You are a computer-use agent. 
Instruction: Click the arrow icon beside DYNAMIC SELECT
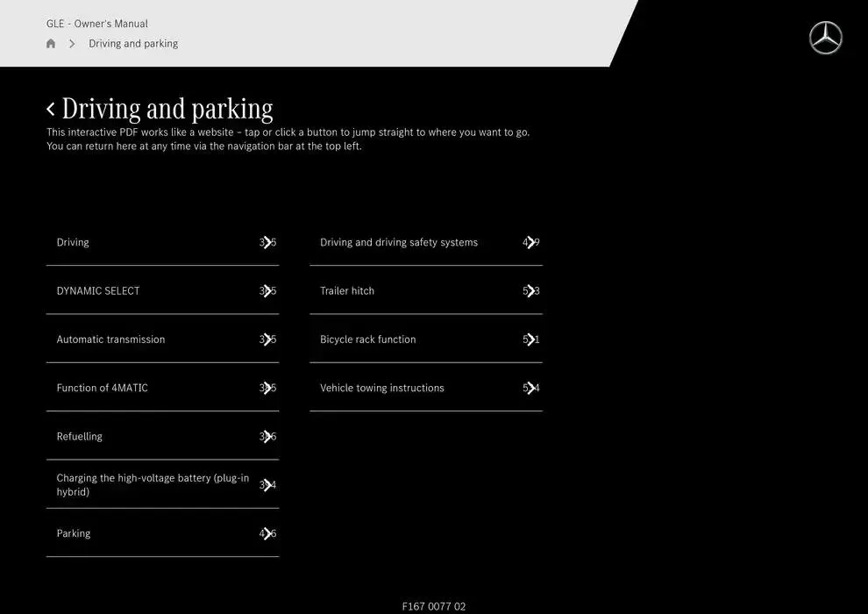tap(267, 291)
